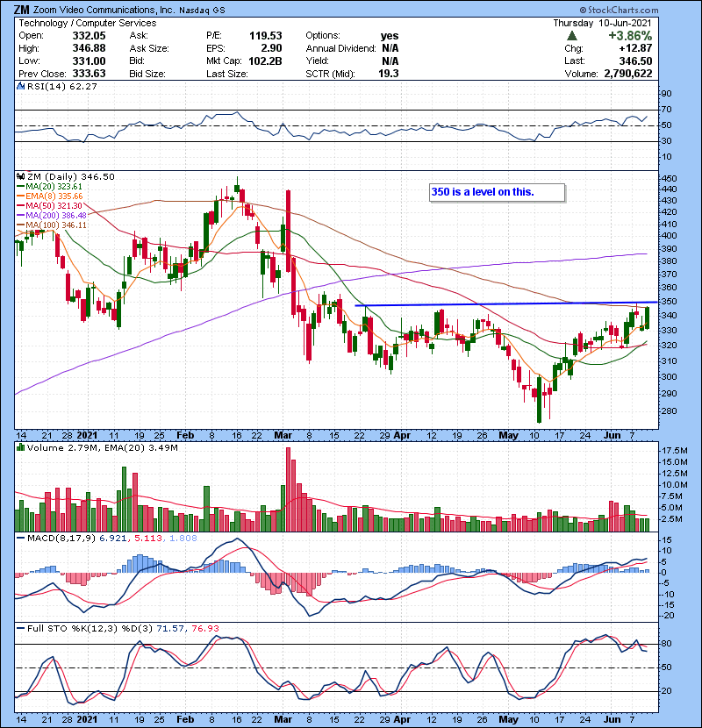Image resolution: width=702 pixels, height=728 pixels.
Task: Click the Feb label on the price chart date axis
Action: (185, 436)
